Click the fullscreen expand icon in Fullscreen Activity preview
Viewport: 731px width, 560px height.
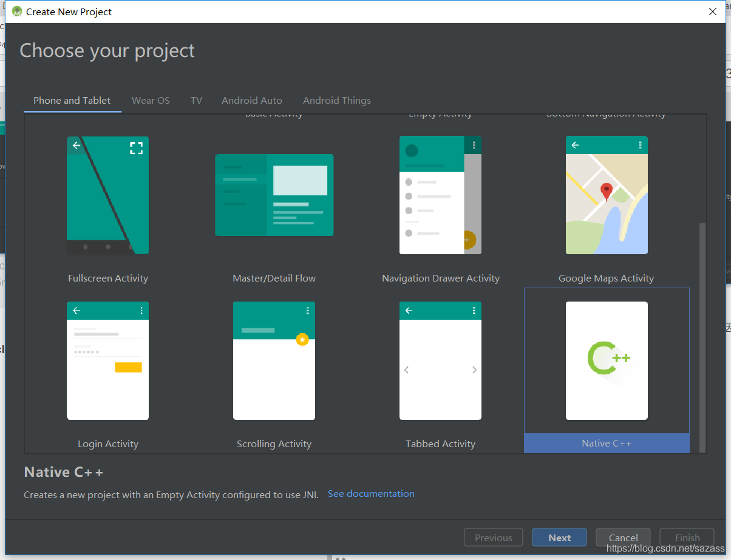[x=137, y=148]
